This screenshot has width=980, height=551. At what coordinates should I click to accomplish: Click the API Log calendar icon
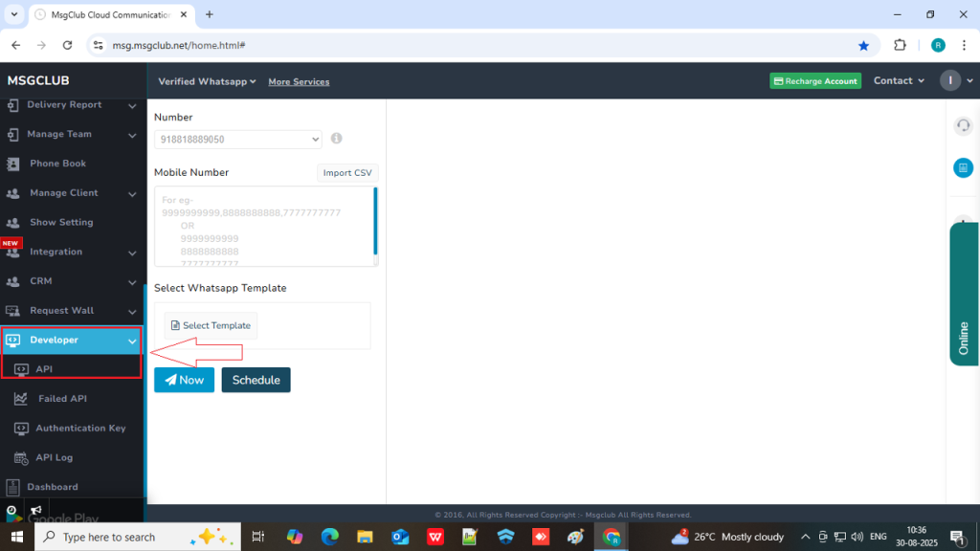(x=21, y=458)
